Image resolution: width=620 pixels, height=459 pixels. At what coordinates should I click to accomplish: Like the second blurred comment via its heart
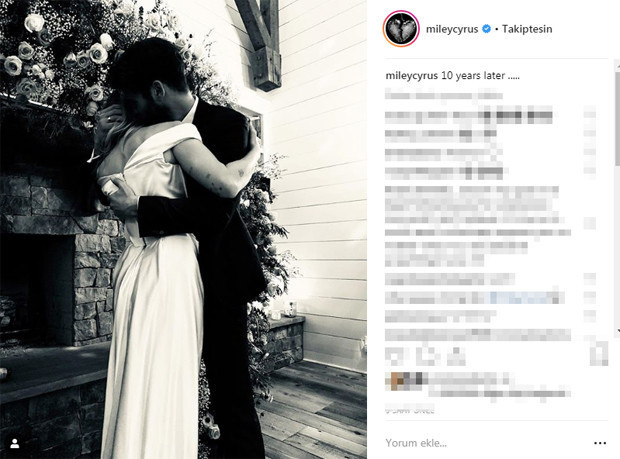(590, 133)
